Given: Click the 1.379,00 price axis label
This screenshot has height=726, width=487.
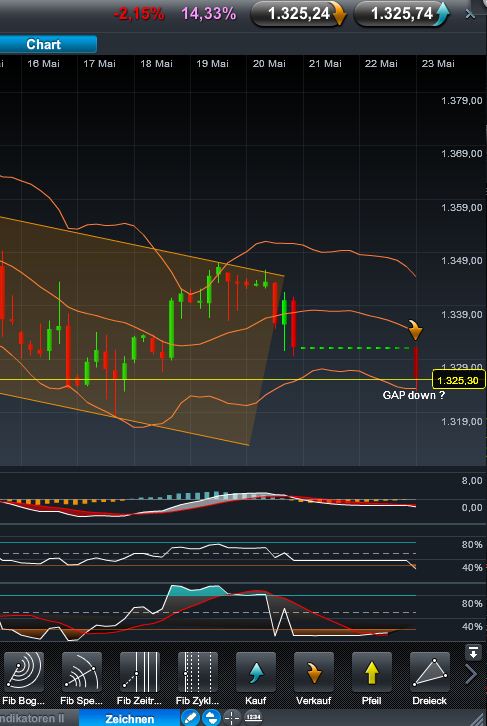Looking at the screenshot, I should click(x=462, y=100).
